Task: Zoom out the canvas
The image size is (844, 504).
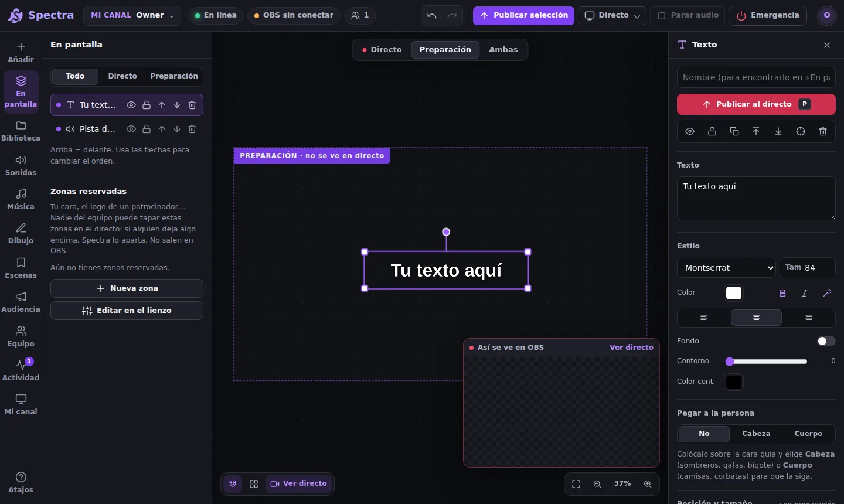Action: click(597, 484)
